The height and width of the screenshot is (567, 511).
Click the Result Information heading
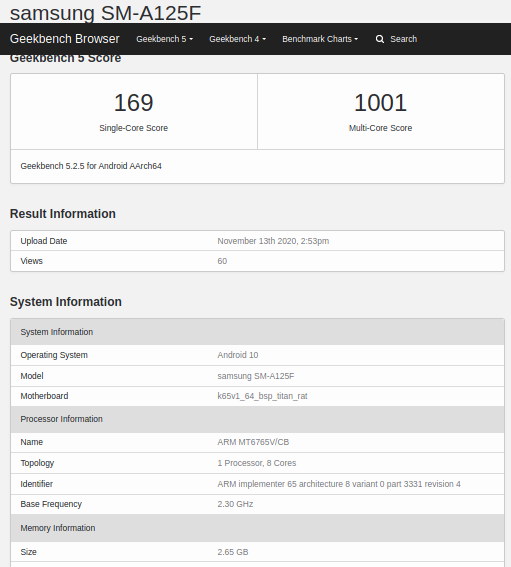point(63,214)
